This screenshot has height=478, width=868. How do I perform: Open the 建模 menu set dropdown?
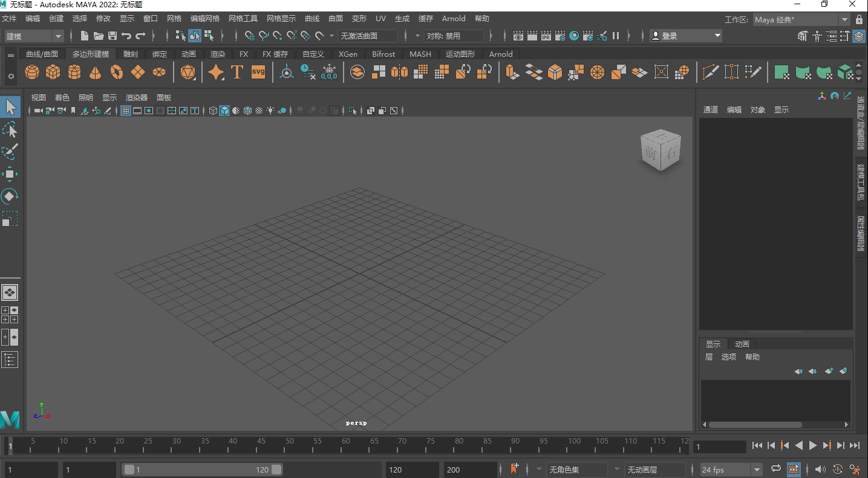[33, 36]
